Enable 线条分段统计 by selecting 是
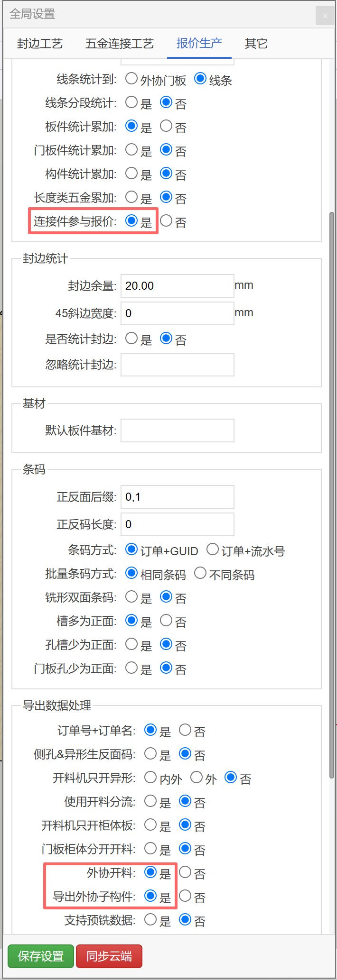Screen dimensions: 337x980 coord(131,102)
